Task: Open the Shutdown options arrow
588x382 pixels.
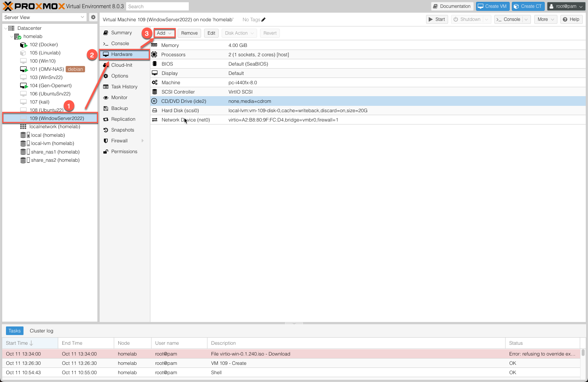Action: (x=487, y=19)
